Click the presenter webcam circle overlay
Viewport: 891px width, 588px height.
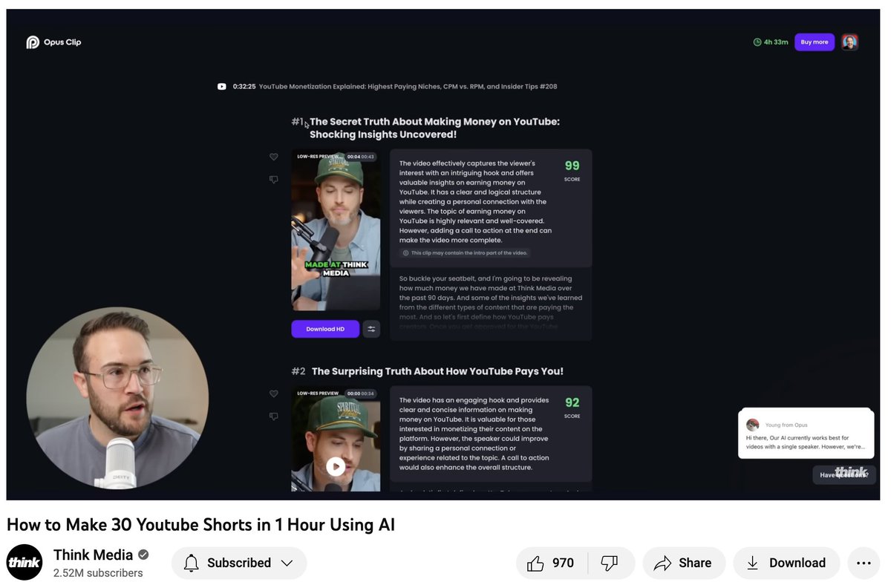(x=117, y=398)
